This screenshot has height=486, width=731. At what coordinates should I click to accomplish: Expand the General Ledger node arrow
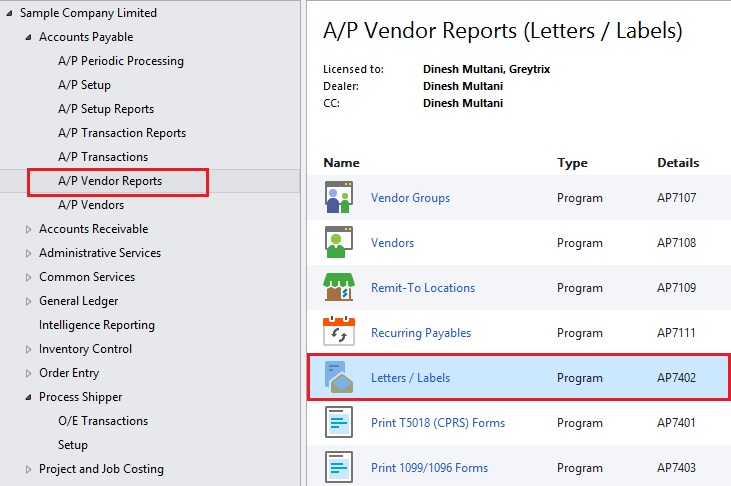pyautogui.click(x=28, y=301)
